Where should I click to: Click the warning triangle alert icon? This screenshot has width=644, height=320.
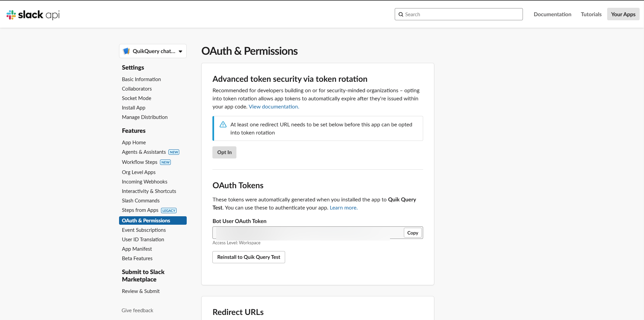(x=223, y=125)
